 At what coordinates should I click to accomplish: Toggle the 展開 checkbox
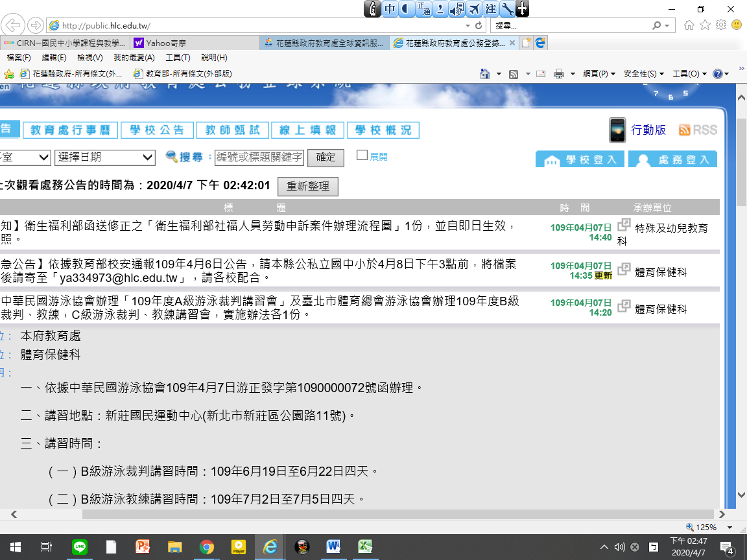[x=362, y=156]
